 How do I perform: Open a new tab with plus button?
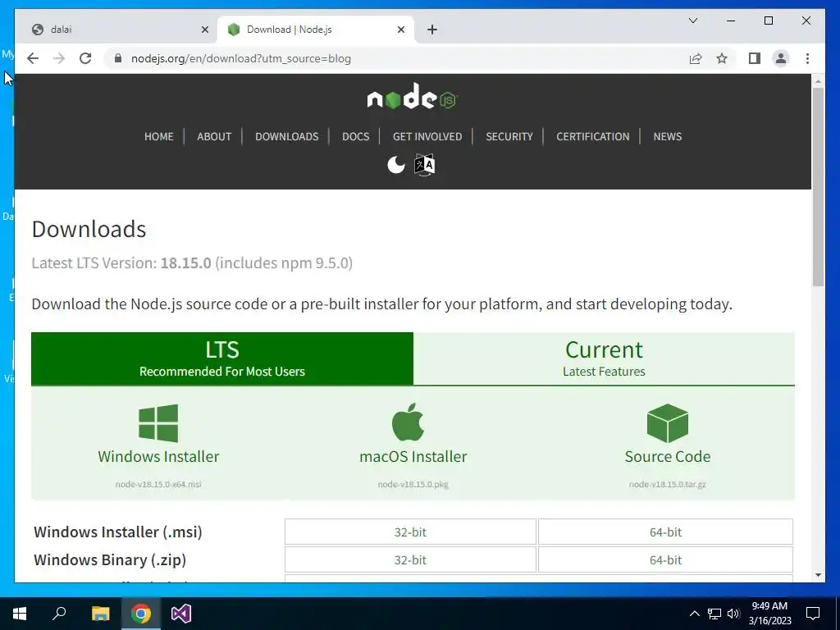point(432,30)
